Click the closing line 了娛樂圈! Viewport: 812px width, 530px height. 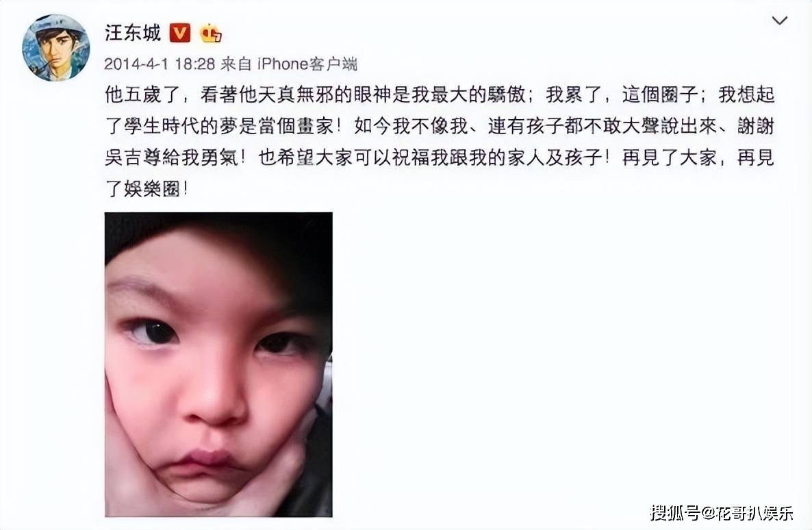click(x=147, y=189)
